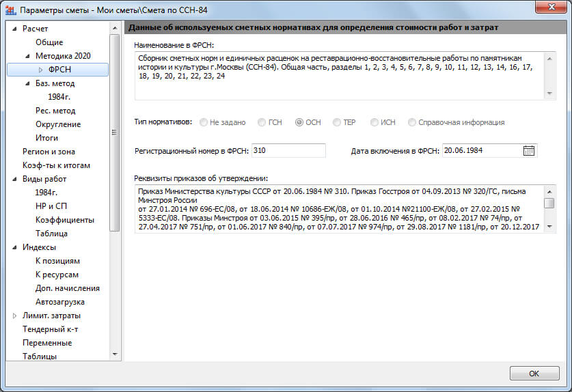The image size is (572, 392).
Task: Select '1984г.' under 'Баз. метод'
Action: pyautogui.click(x=59, y=97)
